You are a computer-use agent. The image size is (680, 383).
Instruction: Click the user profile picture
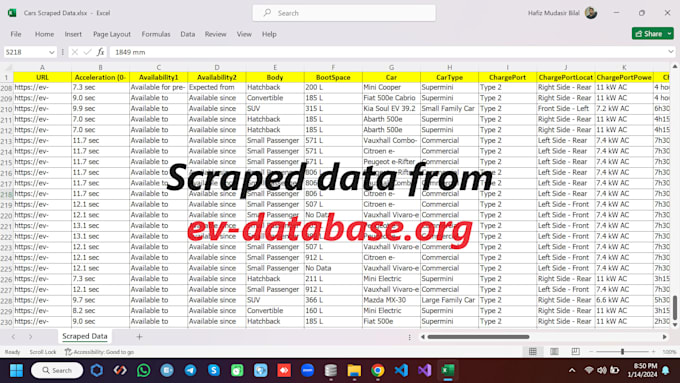point(591,13)
